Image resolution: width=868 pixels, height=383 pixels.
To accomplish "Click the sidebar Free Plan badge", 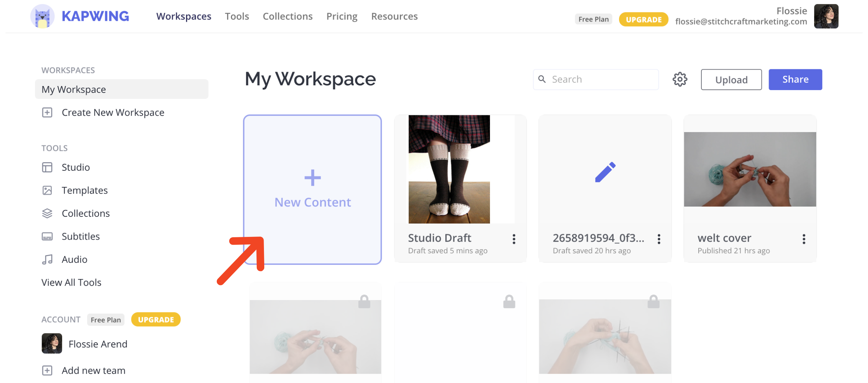I will click(x=106, y=320).
